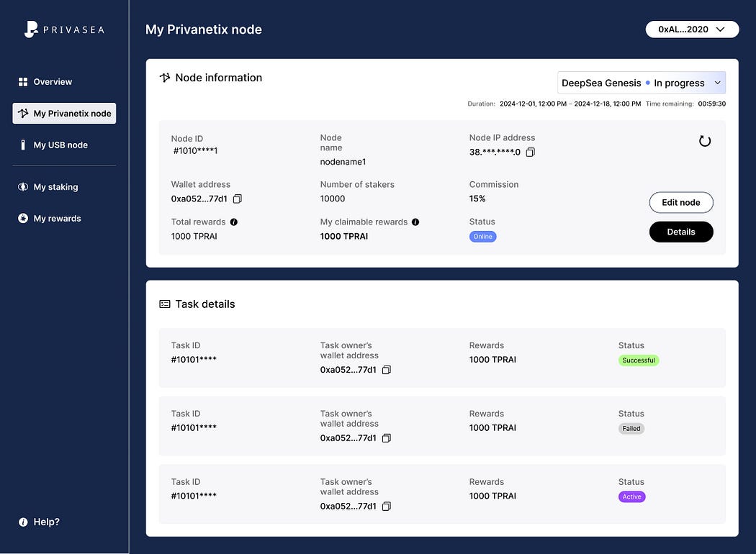Open the DeepSea Genesis In progress dropdown
This screenshot has width=756, height=554.
pyautogui.click(x=642, y=83)
